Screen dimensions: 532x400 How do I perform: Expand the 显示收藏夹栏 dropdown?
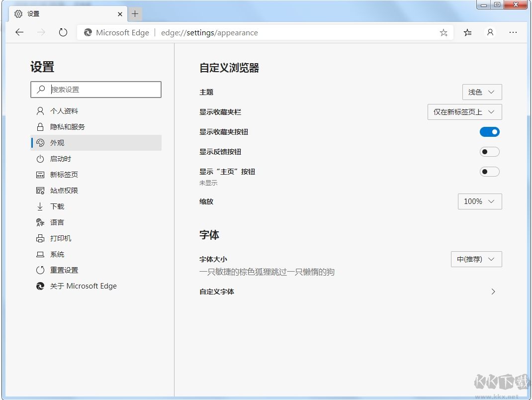(464, 112)
